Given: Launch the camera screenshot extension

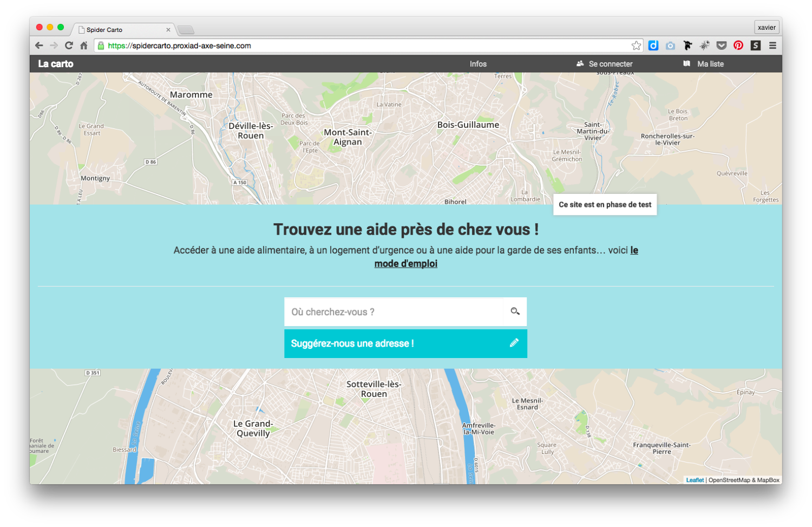Looking at the screenshot, I should (x=670, y=45).
